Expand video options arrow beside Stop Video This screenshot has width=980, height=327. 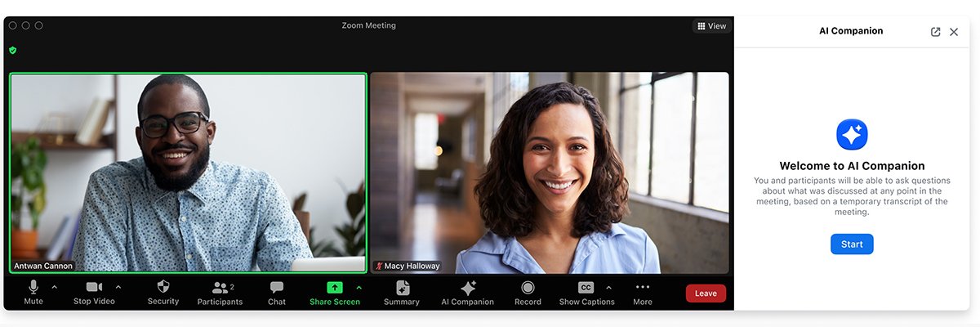point(118,287)
